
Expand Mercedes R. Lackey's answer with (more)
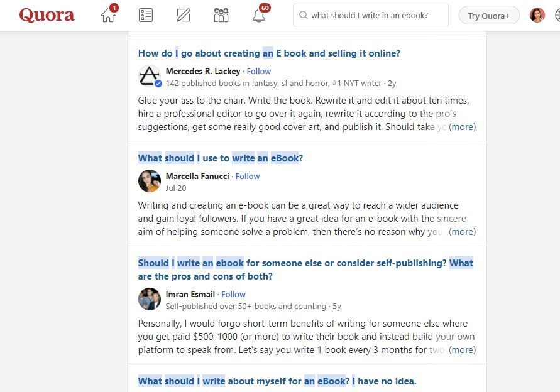(462, 127)
